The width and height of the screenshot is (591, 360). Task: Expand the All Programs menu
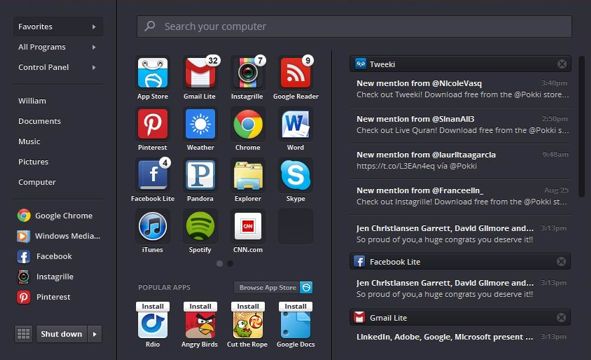click(58, 47)
